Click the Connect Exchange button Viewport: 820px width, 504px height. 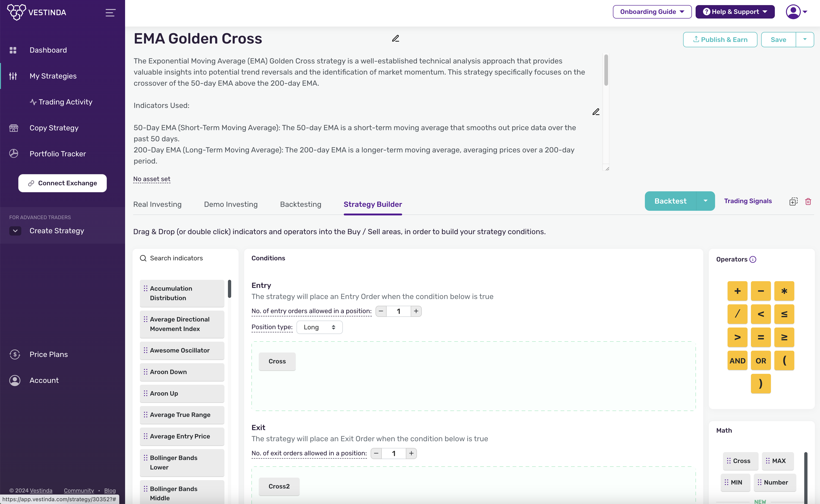click(62, 183)
